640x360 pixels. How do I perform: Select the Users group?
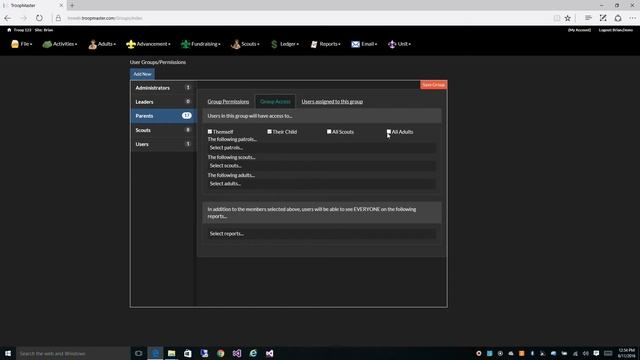(163, 144)
